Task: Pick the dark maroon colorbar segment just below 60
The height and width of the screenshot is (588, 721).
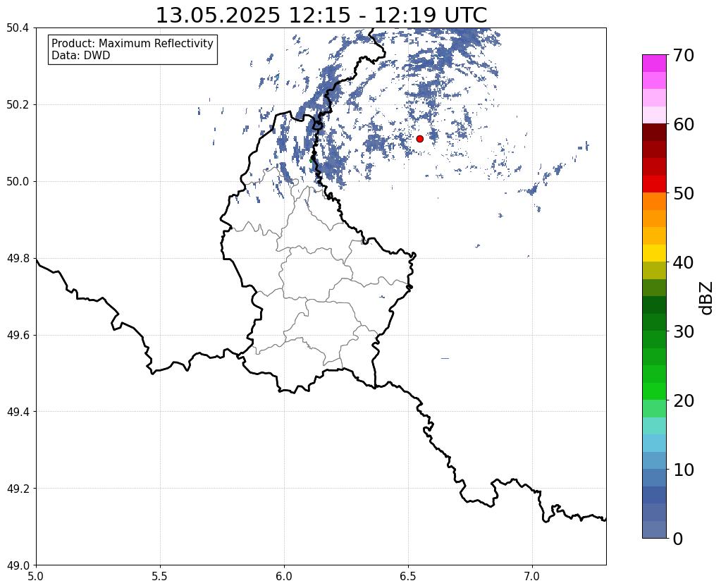Action: point(654,133)
